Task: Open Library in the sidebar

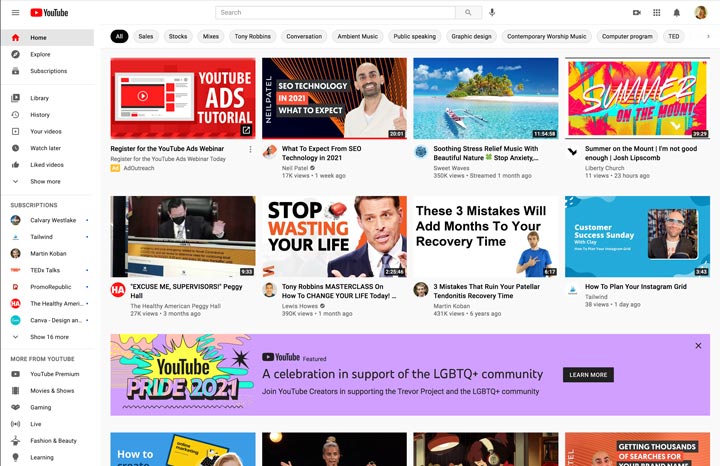Action: [48, 98]
